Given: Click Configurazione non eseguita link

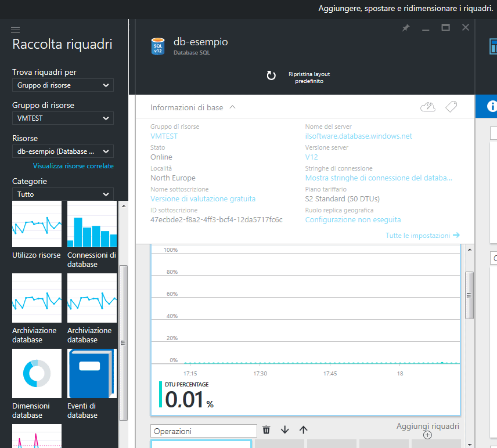Looking at the screenshot, I should [x=353, y=220].
